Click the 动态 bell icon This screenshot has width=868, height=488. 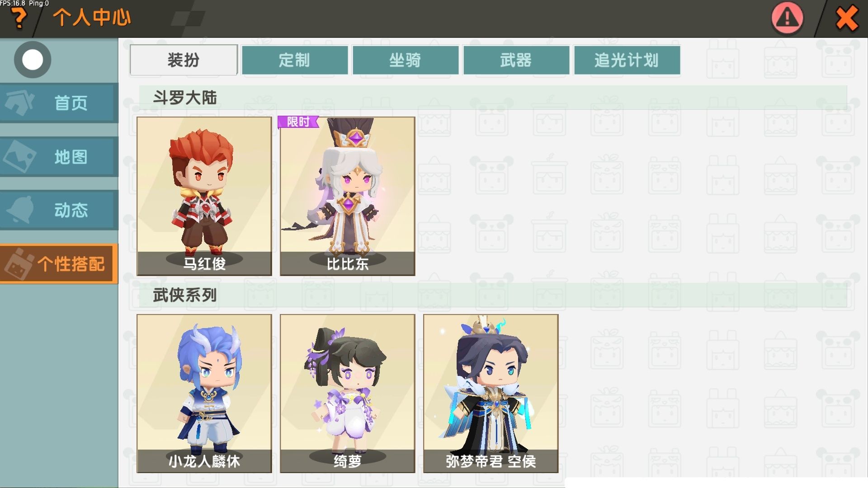click(21, 210)
